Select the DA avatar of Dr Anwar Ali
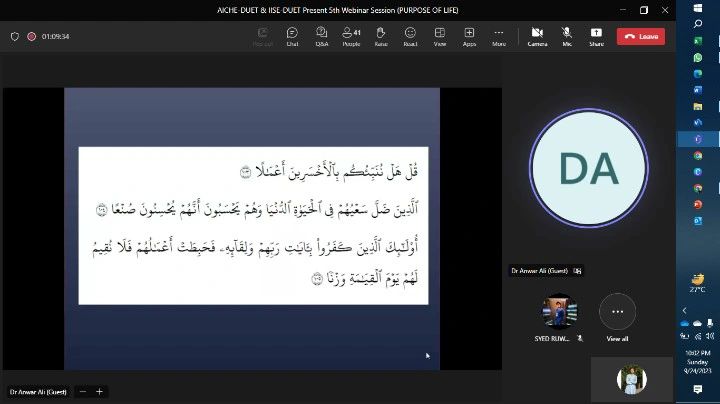Viewport: 720px width, 404px height. 589,168
